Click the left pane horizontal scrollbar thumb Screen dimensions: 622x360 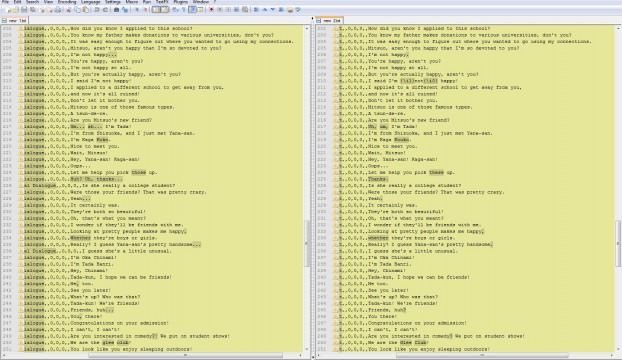pos(186,355)
